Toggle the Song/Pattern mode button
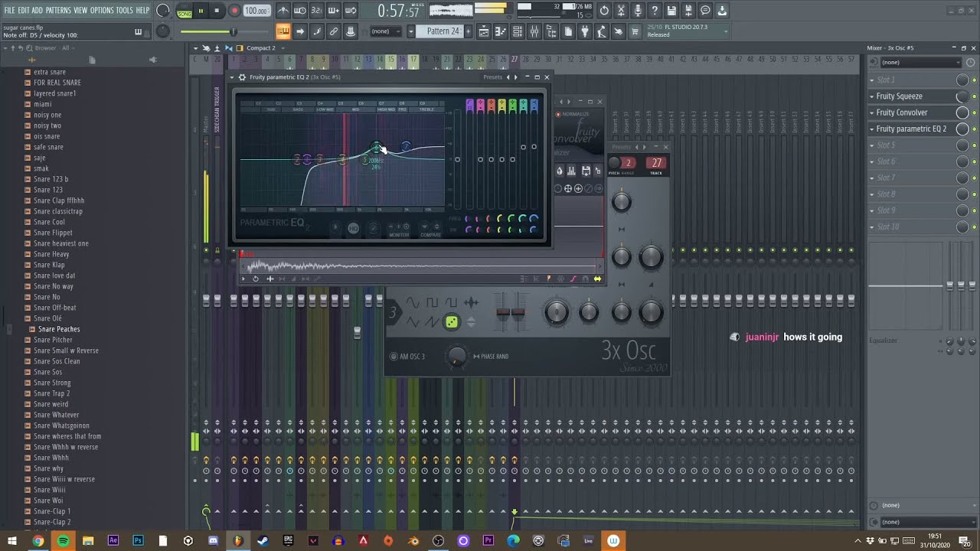This screenshot has height=551, width=980. (185, 11)
